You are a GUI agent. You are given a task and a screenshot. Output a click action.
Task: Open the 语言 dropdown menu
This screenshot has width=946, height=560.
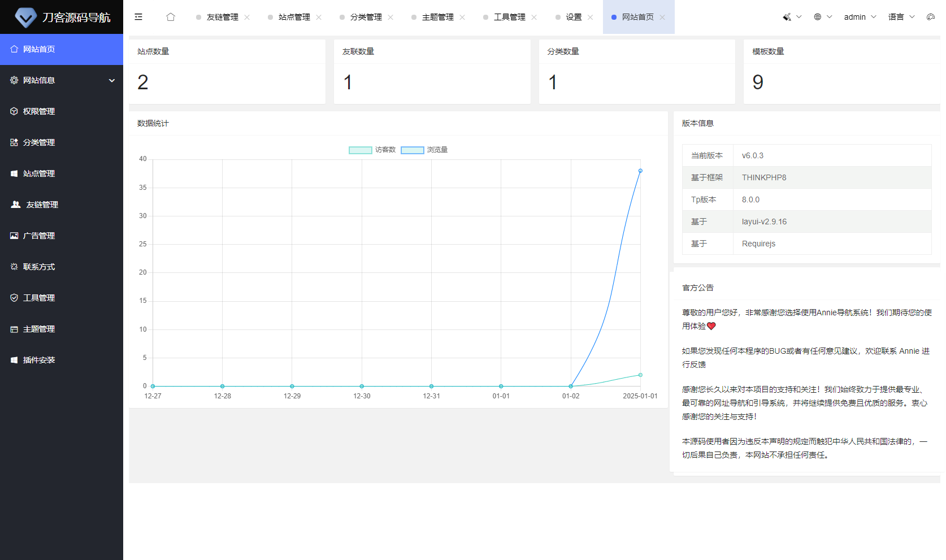[x=897, y=17]
